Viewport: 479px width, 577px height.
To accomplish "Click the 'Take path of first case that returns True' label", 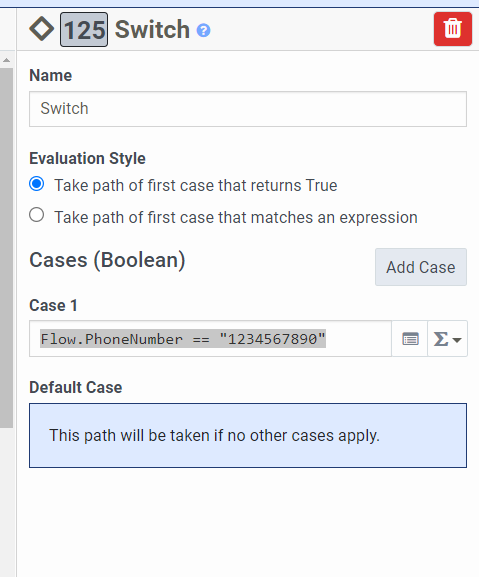I will [x=196, y=185].
